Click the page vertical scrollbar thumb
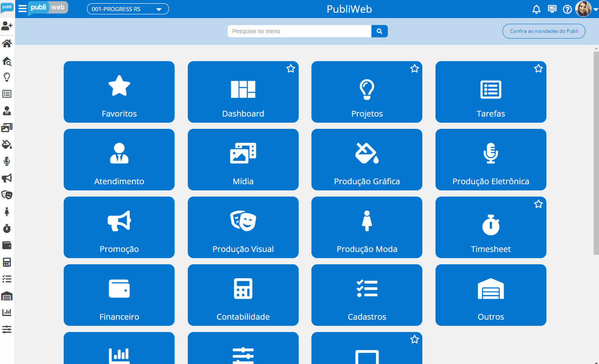 596,153
